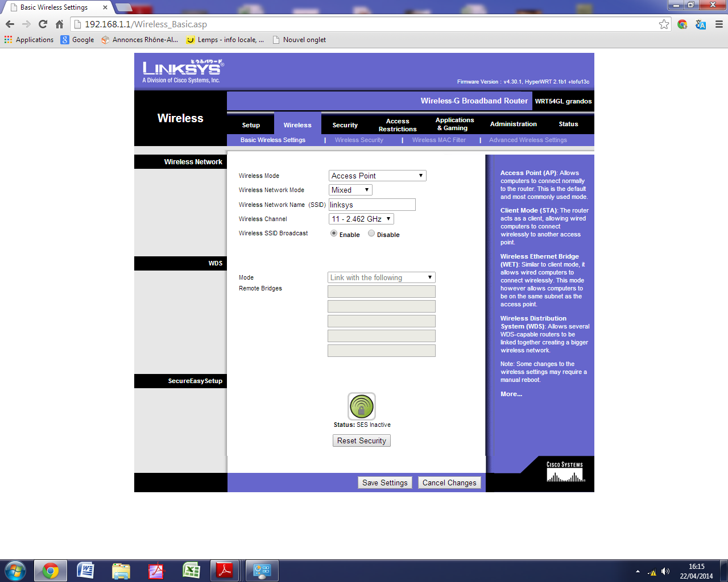
Task: Open the Wireless Security subtab
Action: tap(359, 140)
